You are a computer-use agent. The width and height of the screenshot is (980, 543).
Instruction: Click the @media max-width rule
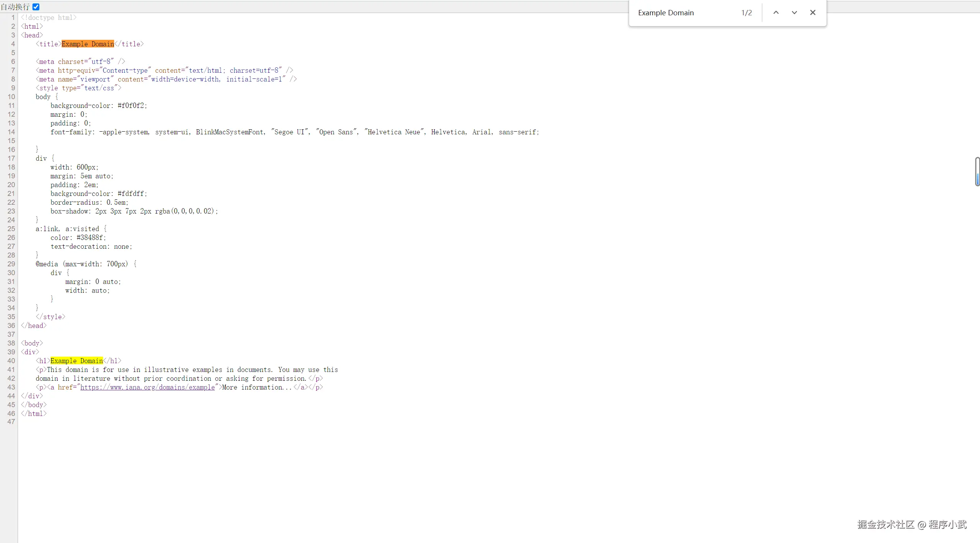click(86, 264)
